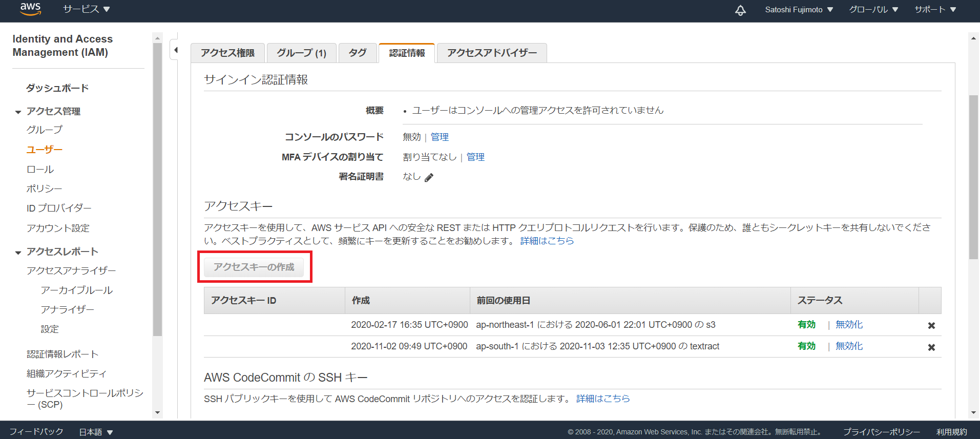Screen dimensions: 980x439
Task: Open プライバシーポリシー footer link
Action: 882,432
